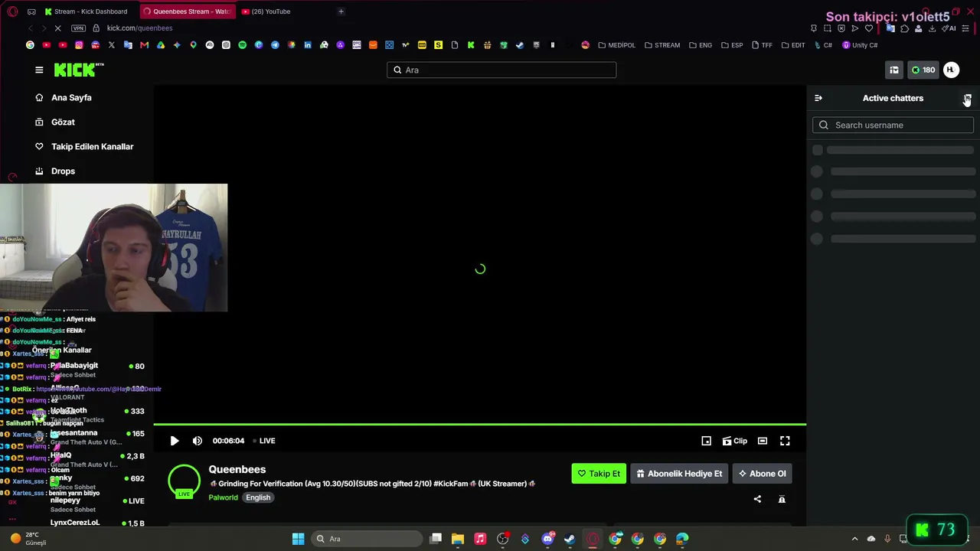Open the Kick hamburger menu

click(x=39, y=70)
